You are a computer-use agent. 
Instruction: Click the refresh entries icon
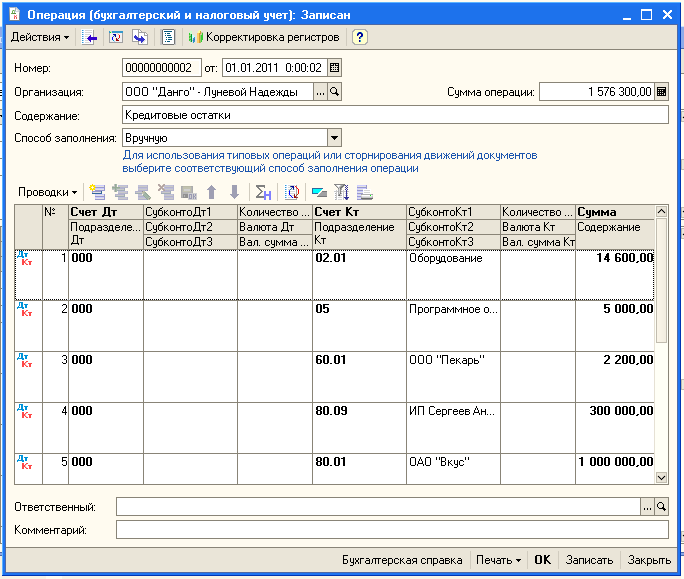[x=293, y=192]
